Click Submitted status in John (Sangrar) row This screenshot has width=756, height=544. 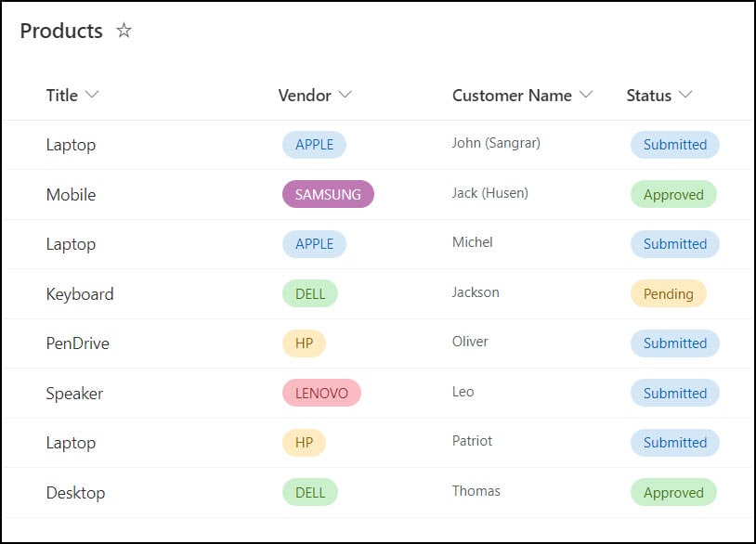pyautogui.click(x=675, y=145)
